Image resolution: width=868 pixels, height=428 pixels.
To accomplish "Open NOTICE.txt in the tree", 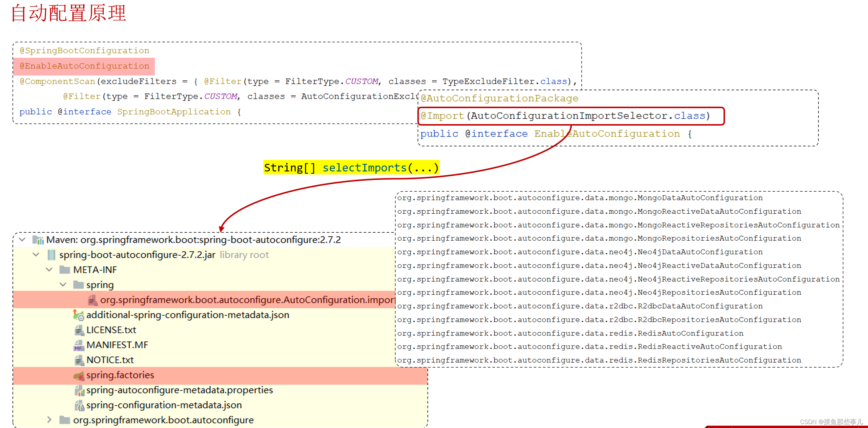I will pyautogui.click(x=110, y=360).
